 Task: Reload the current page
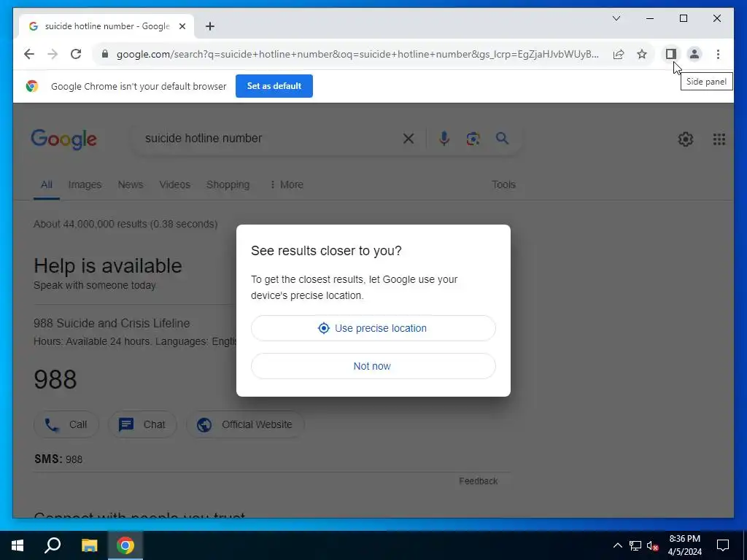pyautogui.click(x=76, y=54)
